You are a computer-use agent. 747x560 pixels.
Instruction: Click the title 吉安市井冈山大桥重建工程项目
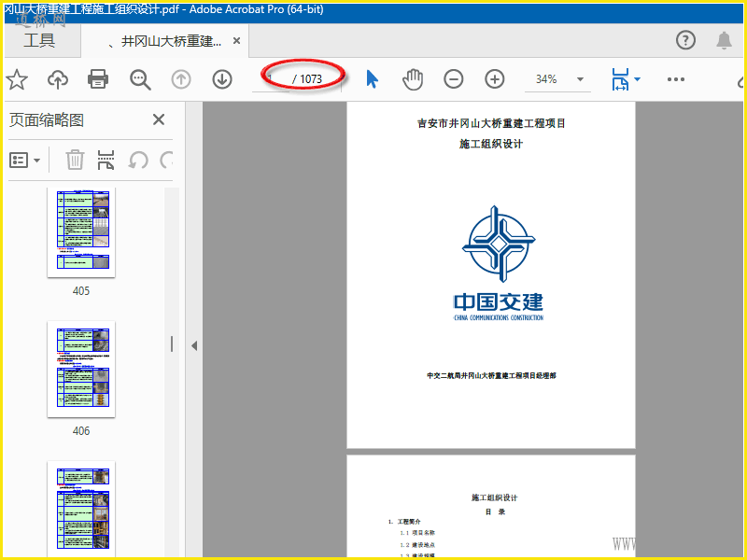(x=491, y=123)
